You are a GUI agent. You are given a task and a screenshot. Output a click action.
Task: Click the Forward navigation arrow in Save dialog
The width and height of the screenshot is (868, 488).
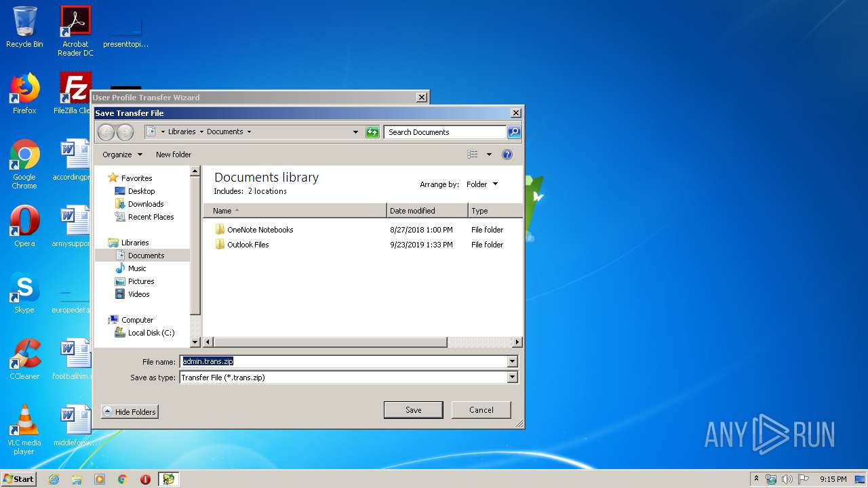(124, 132)
